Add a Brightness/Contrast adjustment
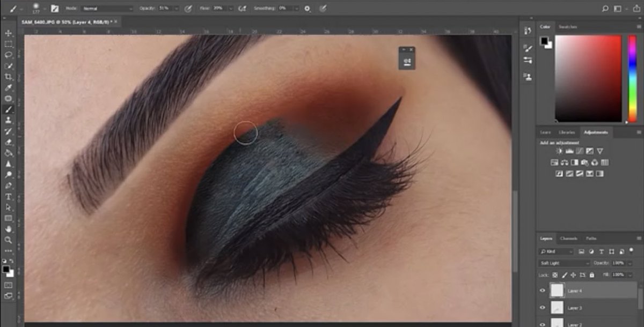The height and width of the screenshot is (327, 644). click(560, 151)
